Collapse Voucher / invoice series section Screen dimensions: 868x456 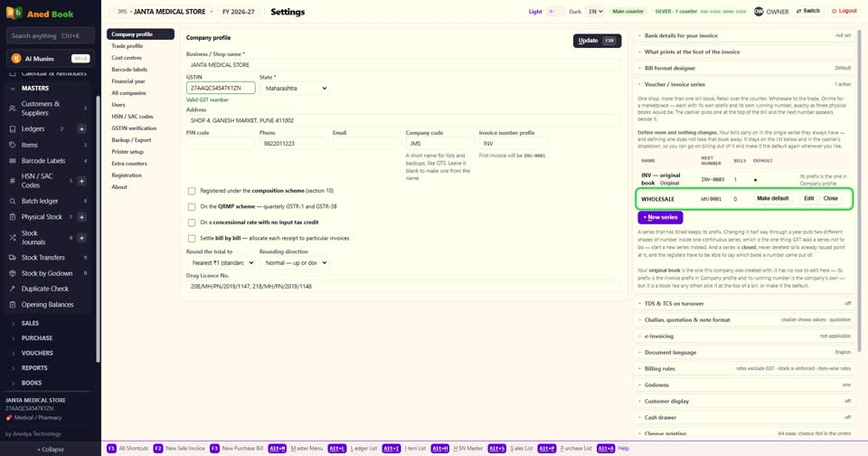744,84
